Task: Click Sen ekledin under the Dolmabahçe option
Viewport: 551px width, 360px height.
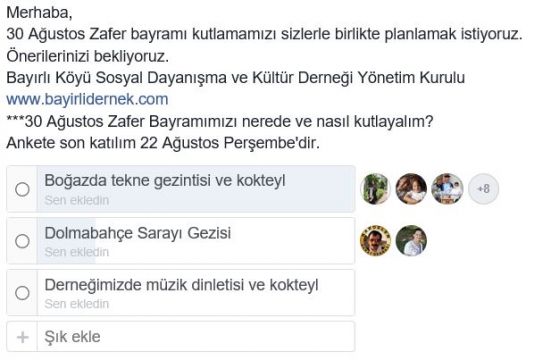Action: click(x=77, y=252)
